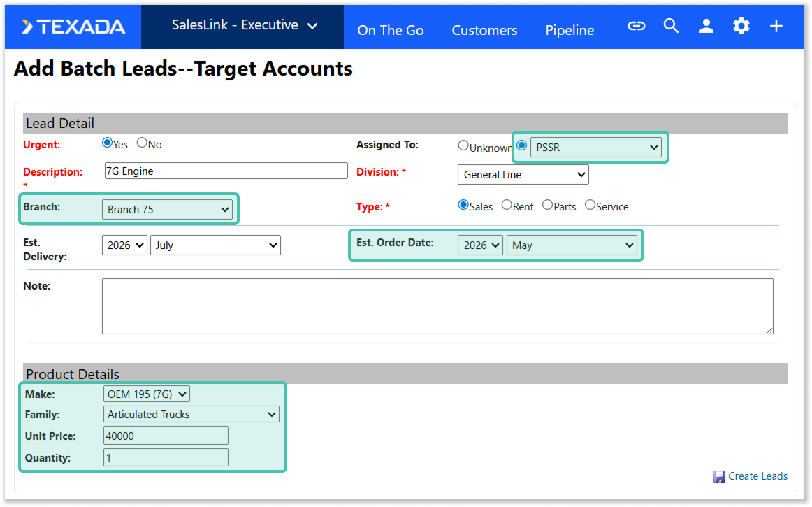Select the Unknown assigned-to radio button

[463, 146]
